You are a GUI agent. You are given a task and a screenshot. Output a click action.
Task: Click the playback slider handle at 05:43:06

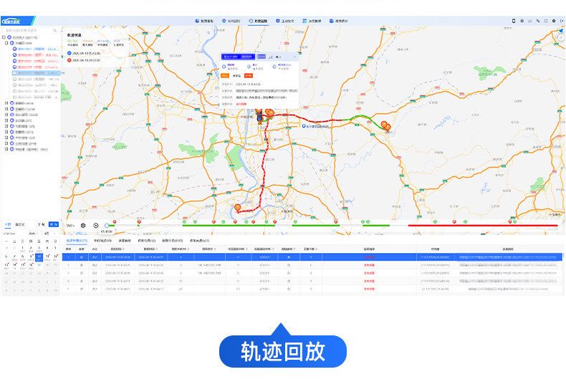coord(107,226)
